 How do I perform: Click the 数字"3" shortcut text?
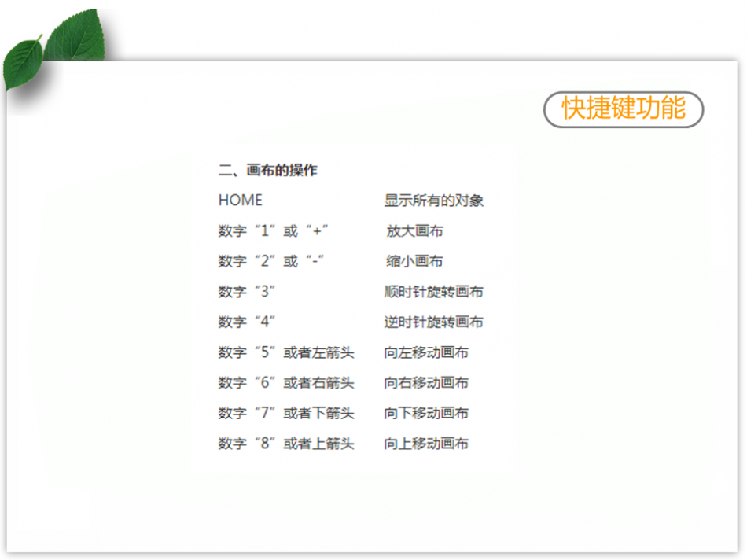[246, 292]
